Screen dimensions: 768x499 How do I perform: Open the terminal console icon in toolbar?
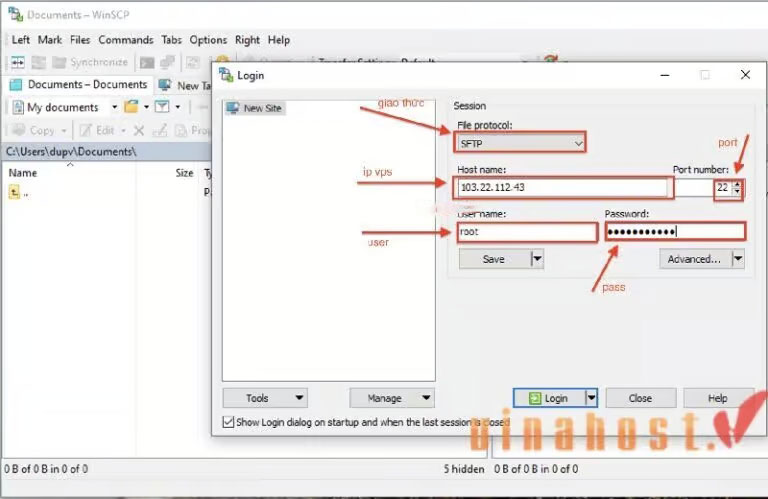[147, 63]
